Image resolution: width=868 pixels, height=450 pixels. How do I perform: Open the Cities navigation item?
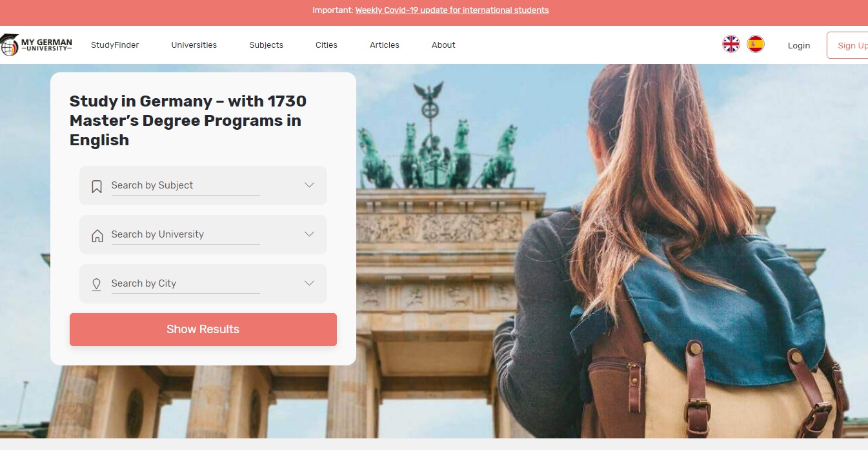327,45
